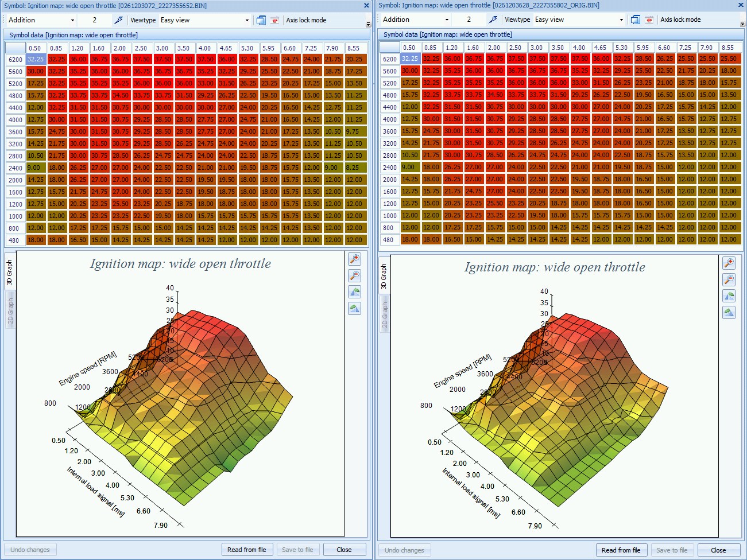This screenshot has width=747, height=560.
Task: Click the stacked-windows icon in left toolbar
Action: 261,20
